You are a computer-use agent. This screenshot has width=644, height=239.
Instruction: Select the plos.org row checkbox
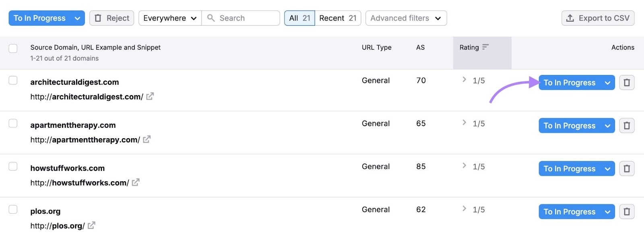13,210
